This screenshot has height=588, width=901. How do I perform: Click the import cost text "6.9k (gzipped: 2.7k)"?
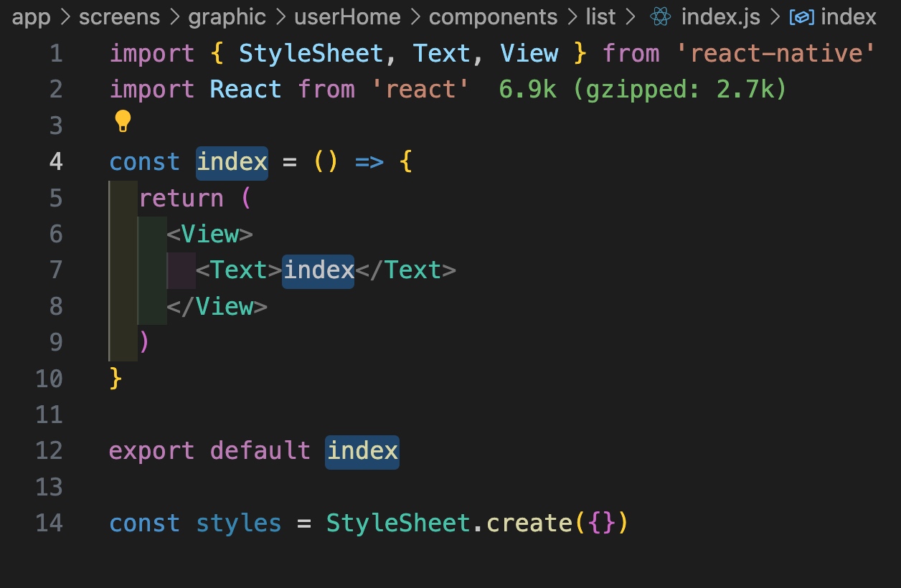(x=643, y=90)
